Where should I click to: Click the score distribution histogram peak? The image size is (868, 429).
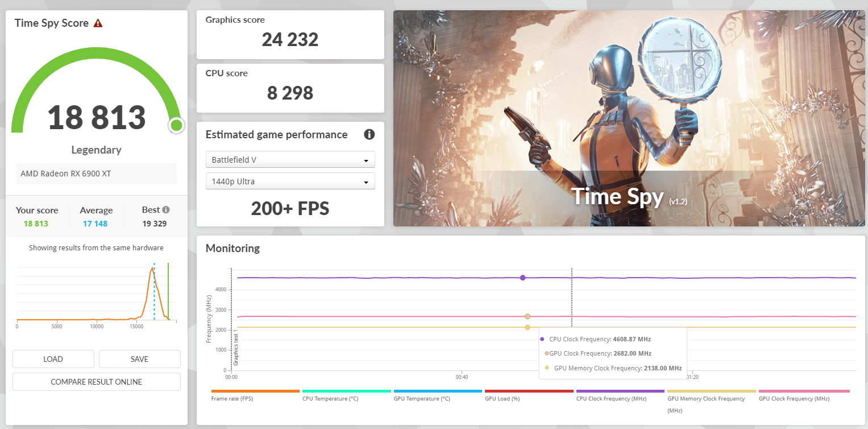click(152, 269)
